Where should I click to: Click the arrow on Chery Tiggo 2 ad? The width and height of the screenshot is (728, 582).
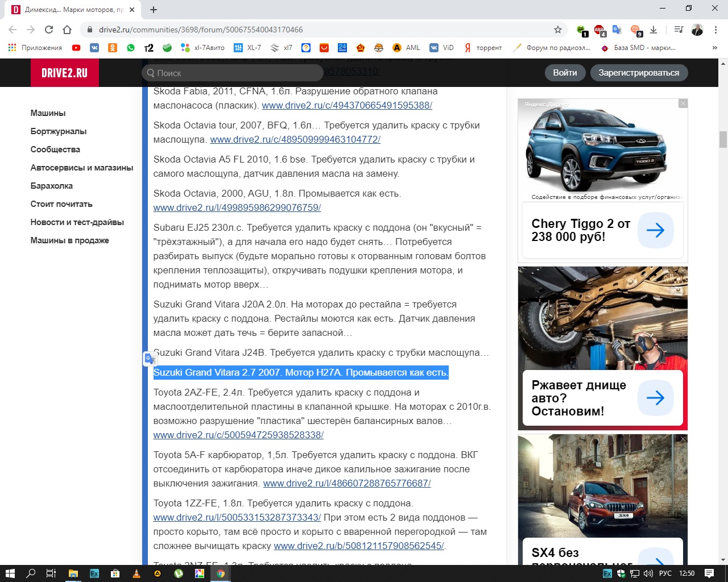pyautogui.click(x=655, y=230)
